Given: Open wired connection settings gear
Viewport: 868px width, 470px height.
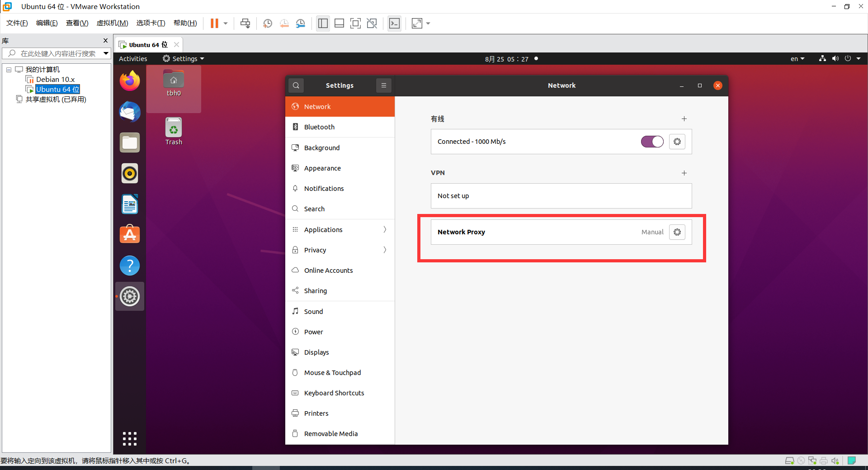Looking at the screenshot, I should point(677,142).
